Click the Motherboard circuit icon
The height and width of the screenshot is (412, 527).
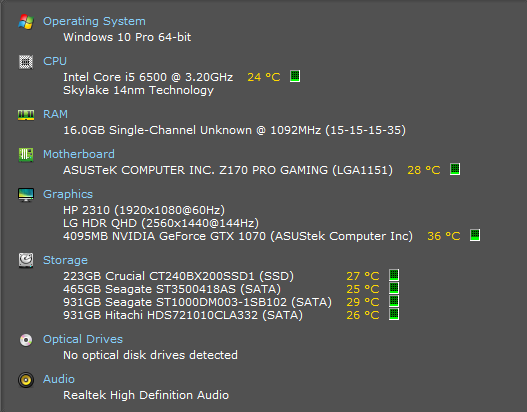26,155
